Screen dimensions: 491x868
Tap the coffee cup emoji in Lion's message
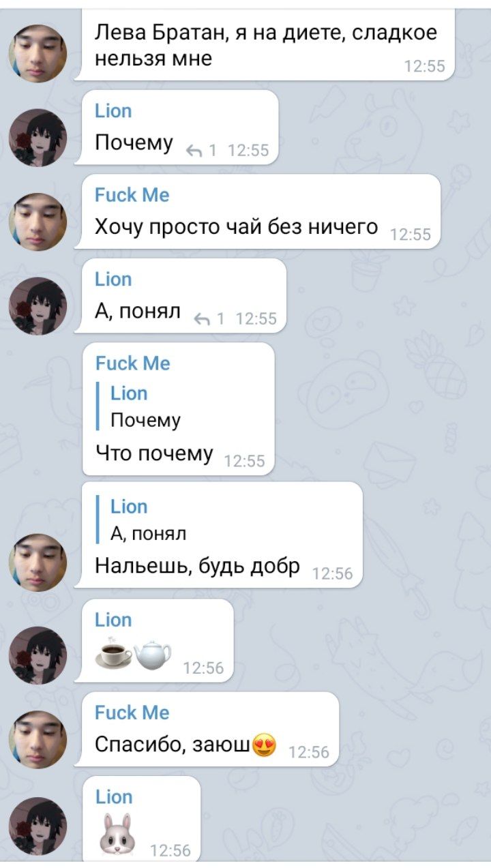coord(114,655)
